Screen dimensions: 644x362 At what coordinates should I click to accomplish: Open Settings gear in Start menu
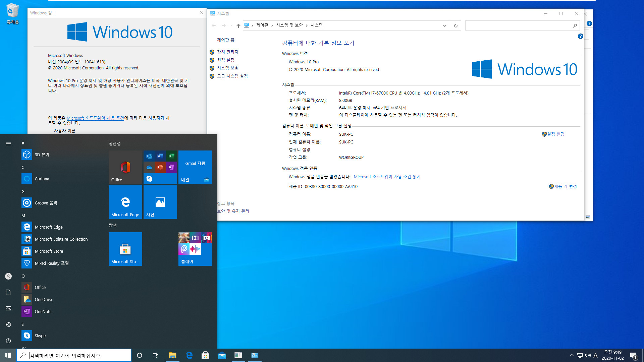8,324
